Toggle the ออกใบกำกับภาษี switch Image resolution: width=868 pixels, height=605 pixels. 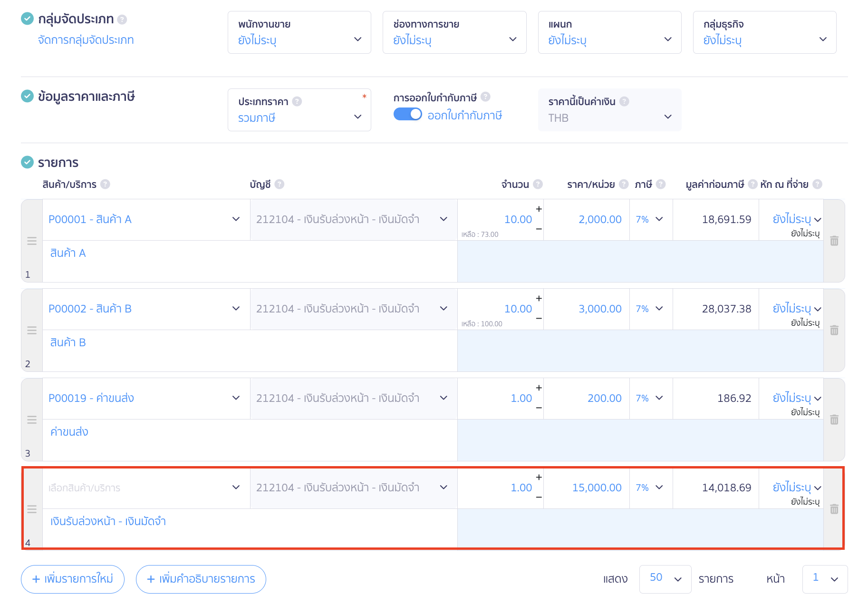click(408, 115)
